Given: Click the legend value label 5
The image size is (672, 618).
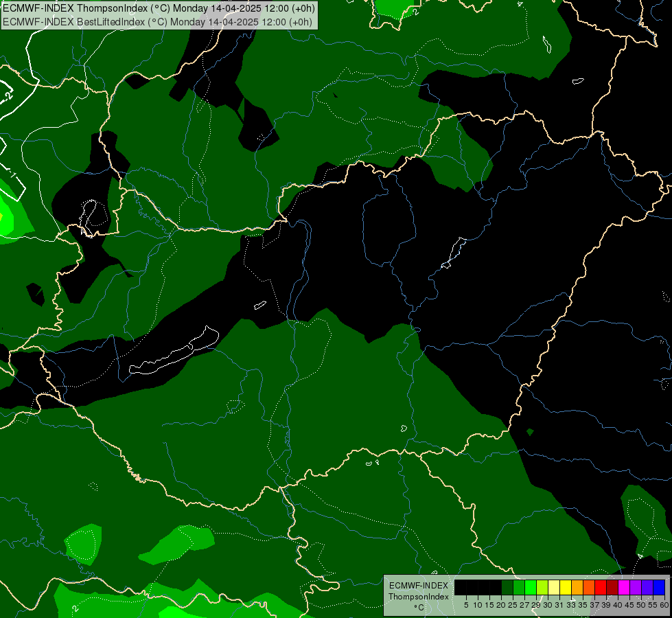Looking at the screenshot, I should 466,605.
